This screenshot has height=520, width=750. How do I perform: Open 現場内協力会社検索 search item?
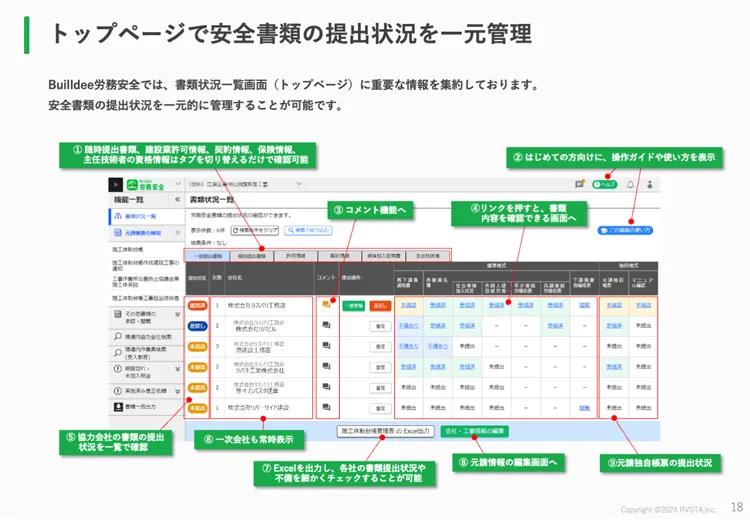pyautogui.click(x=147, y=337)
